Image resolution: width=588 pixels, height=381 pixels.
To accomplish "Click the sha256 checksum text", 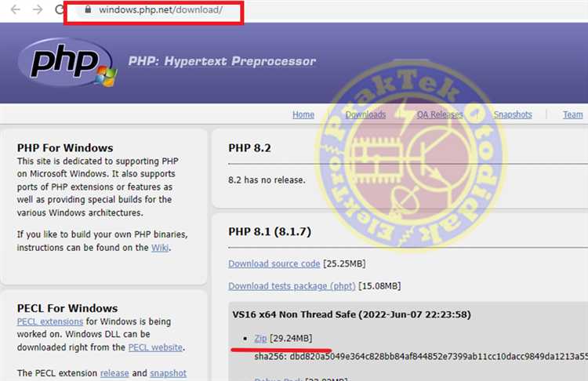I will (421, 356).
